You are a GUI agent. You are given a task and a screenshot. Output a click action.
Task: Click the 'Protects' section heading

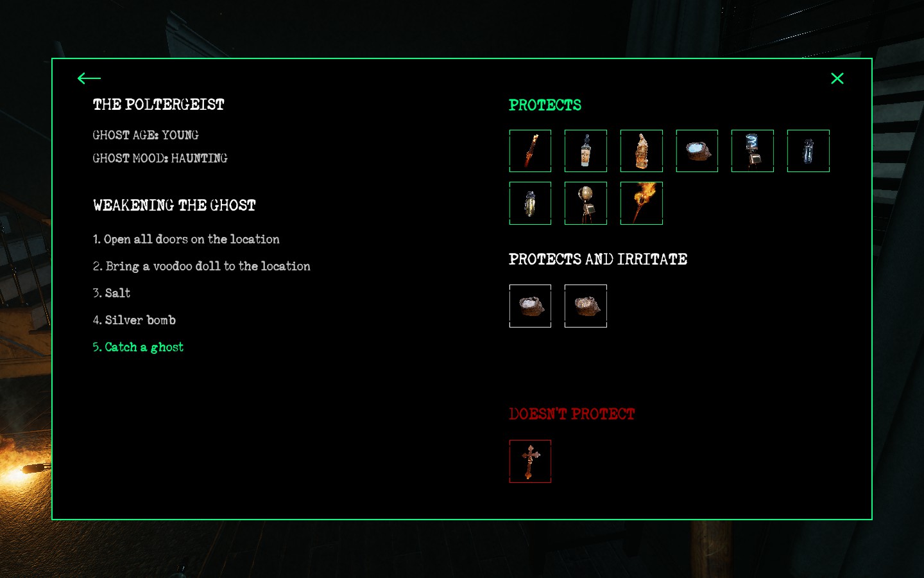tap(545, 105)
